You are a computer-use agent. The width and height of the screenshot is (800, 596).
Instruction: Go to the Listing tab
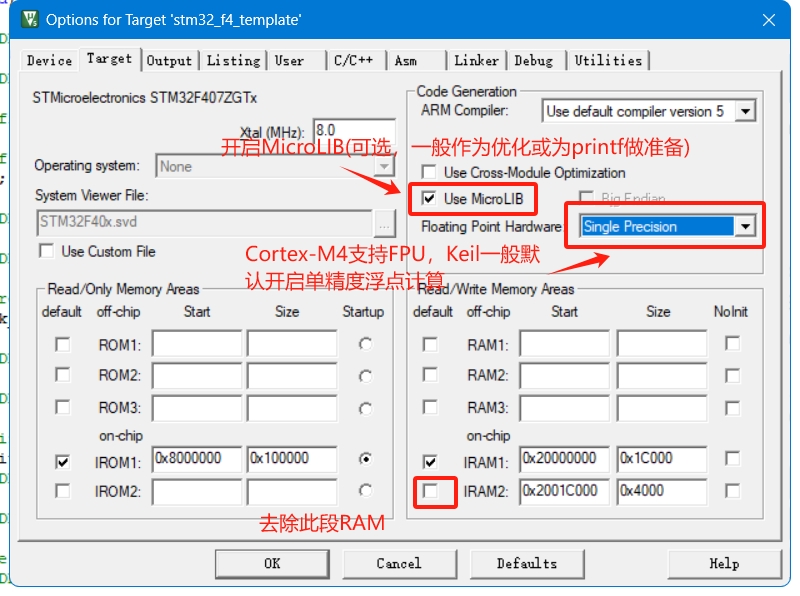pos(233,61)
